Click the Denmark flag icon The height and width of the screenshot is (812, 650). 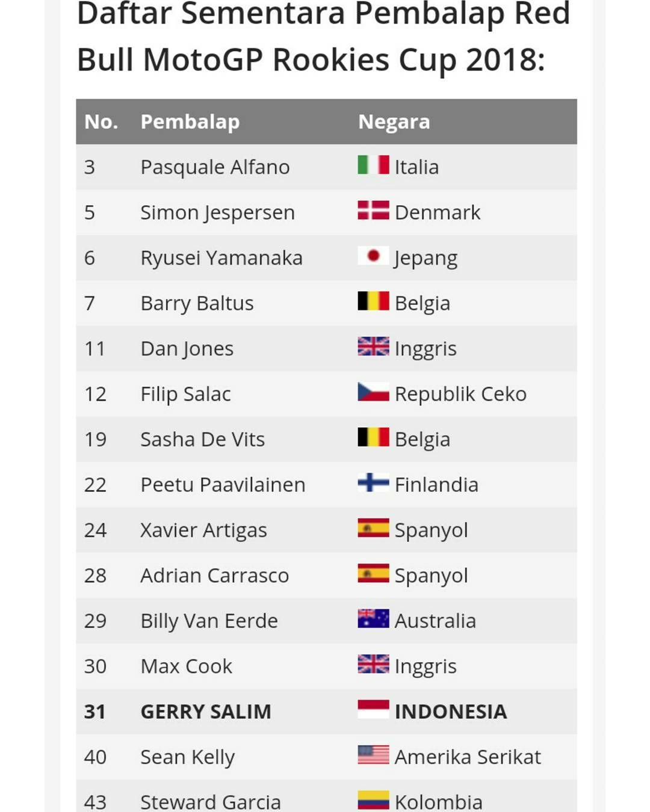(373, 210)
